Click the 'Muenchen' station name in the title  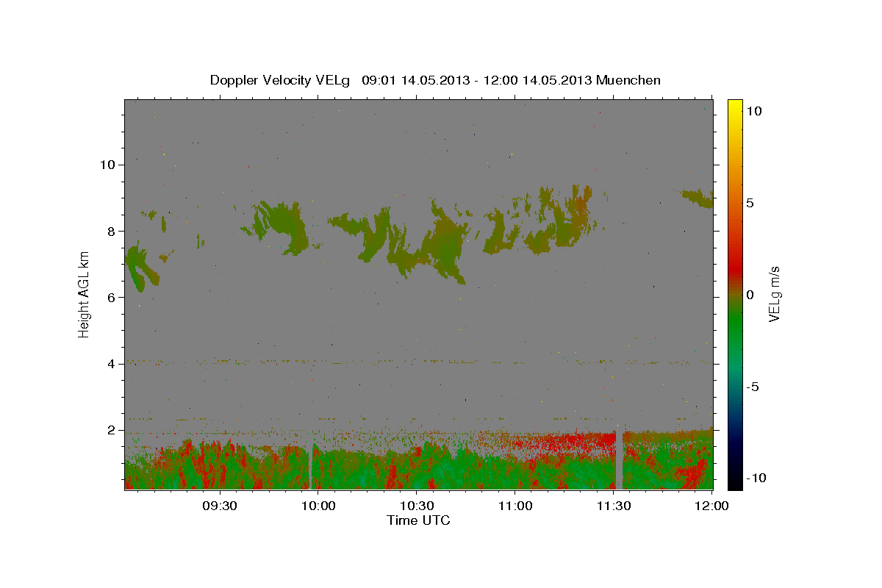point(628,80)
